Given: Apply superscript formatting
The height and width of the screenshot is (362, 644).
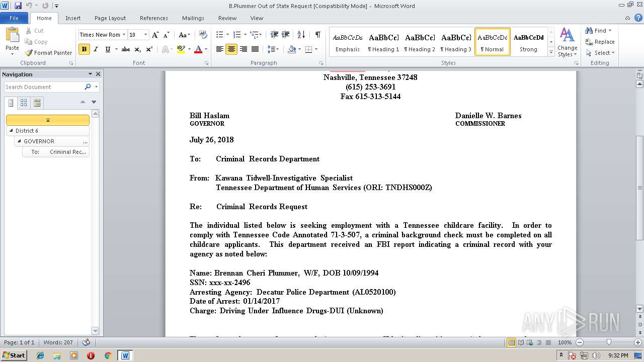Looking at the screenshot, I should (x=149, y=49).
